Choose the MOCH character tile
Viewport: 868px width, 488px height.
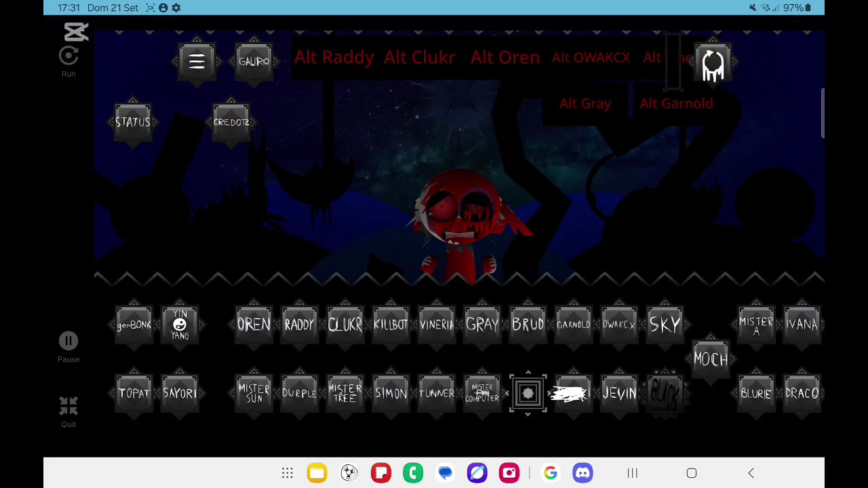point(710,359)
